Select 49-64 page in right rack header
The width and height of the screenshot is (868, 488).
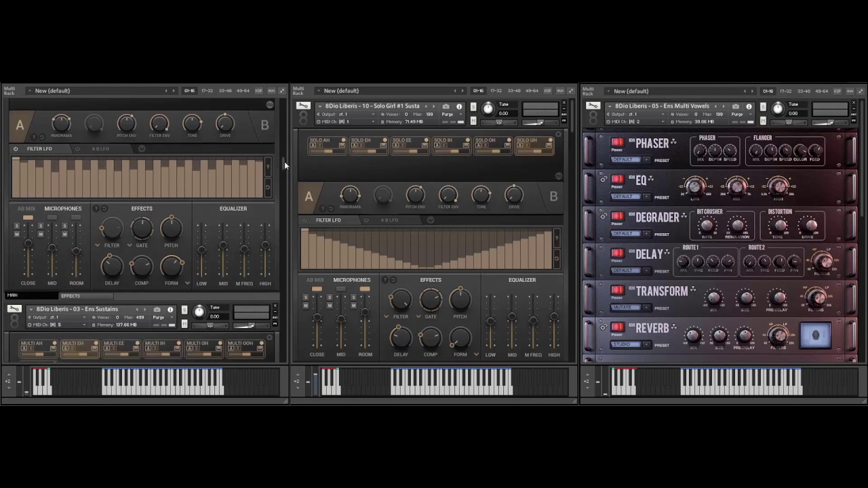coord(821,91)
